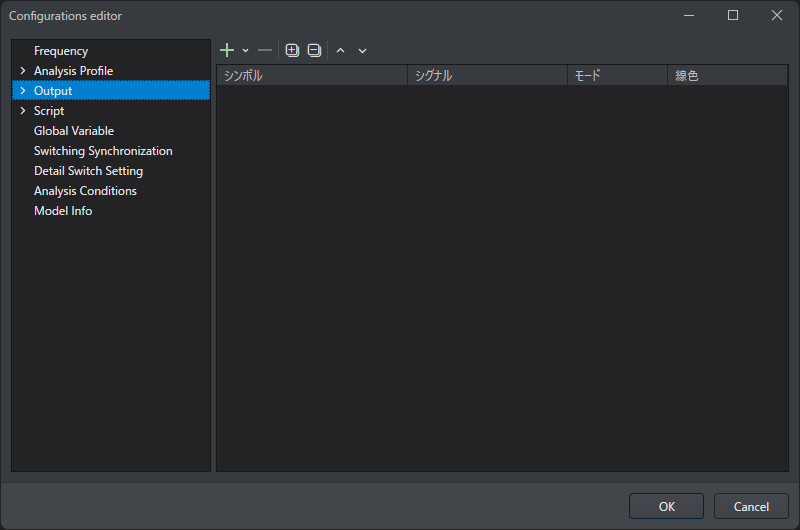Confirm with the OK button
The image size is (800, 530).
click(x=666, y=506)
